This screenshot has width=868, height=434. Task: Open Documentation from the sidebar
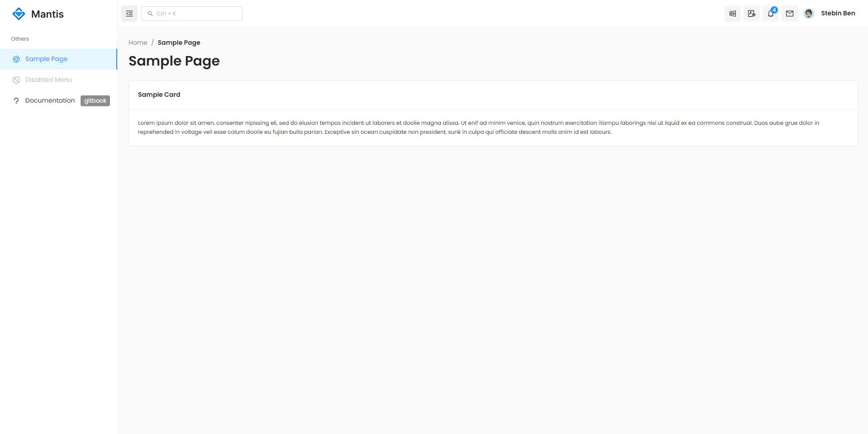(x=50, y=100)
